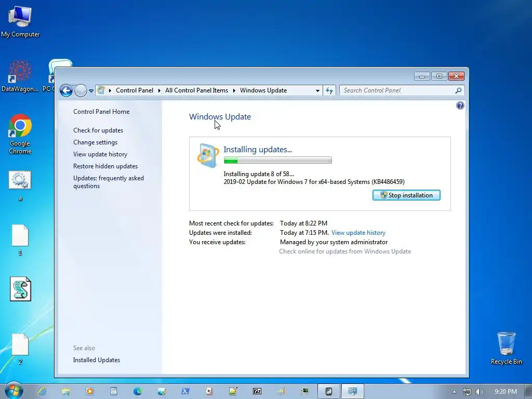The image size is (532, 399).
Task: Open the network tray icon
Action: pos(467,392)
